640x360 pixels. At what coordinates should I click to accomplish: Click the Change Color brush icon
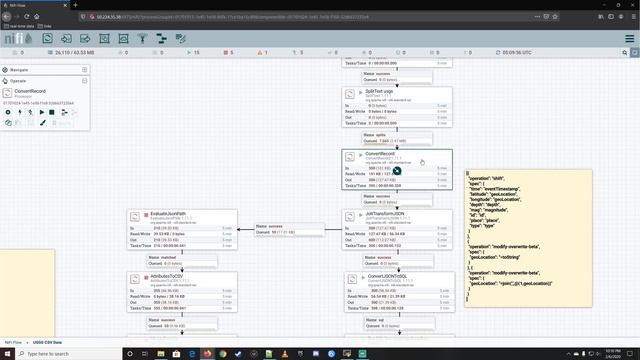(43, 123)
